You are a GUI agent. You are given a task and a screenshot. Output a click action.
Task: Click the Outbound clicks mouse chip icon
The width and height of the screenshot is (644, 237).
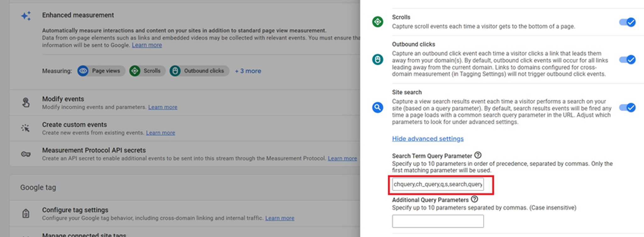175,71
